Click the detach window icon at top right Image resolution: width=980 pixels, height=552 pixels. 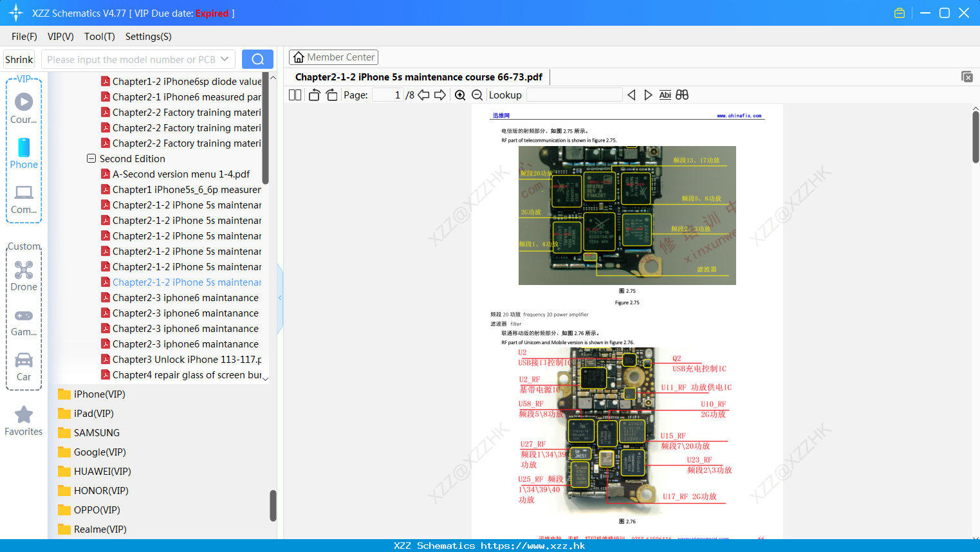[x=967, y=77]
